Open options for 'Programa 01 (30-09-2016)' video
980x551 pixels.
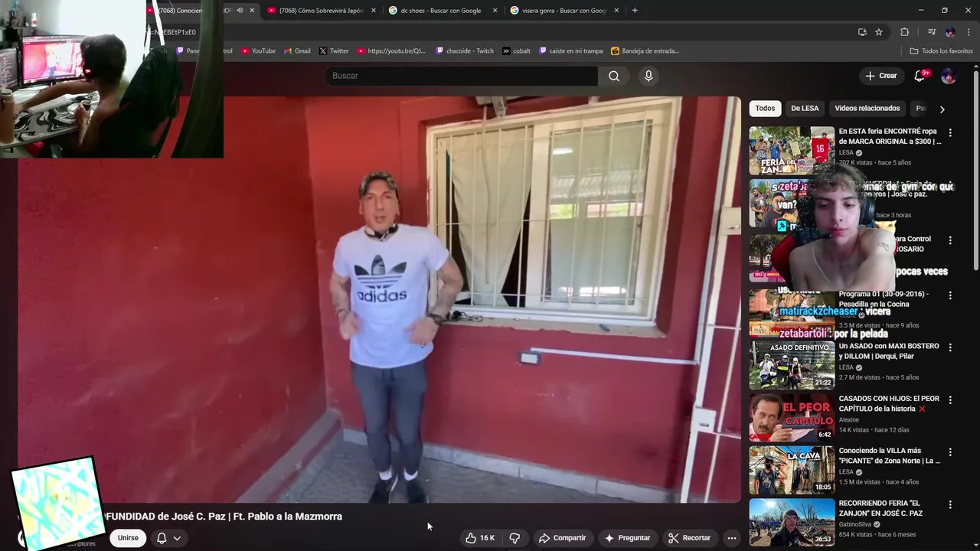(950, 295)
